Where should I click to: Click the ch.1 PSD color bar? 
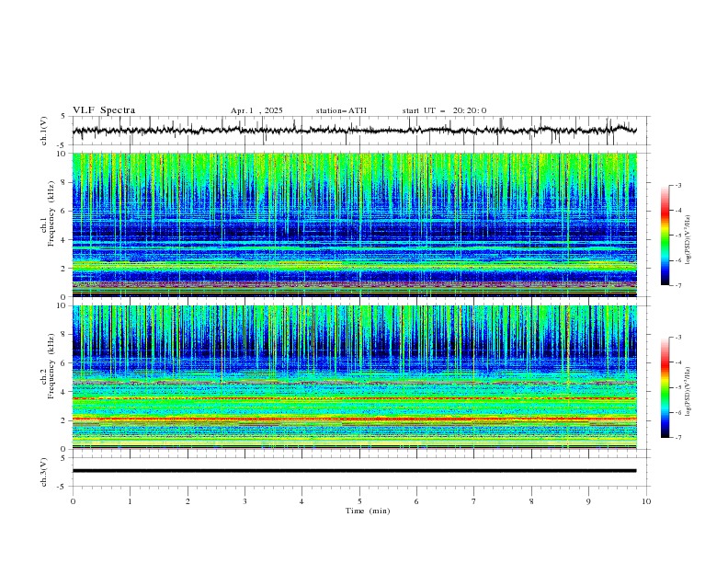(x=665, y=236)
